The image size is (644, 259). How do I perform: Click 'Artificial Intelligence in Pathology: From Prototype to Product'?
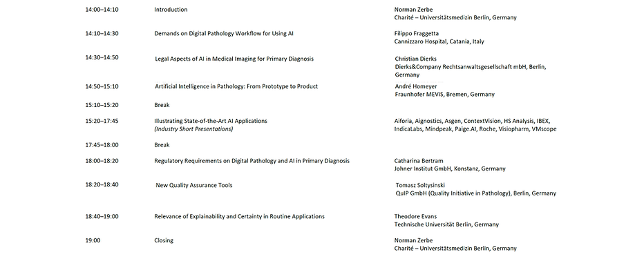(x=236, y=86)
